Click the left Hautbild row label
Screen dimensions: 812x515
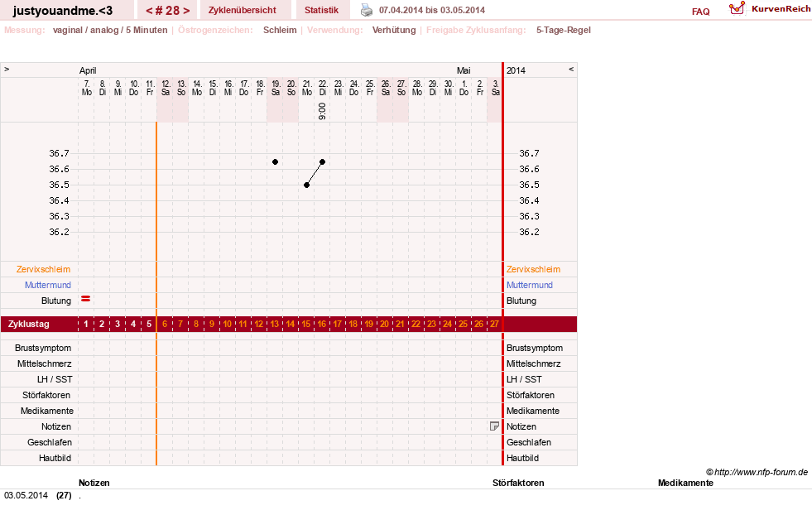[55, 458]
